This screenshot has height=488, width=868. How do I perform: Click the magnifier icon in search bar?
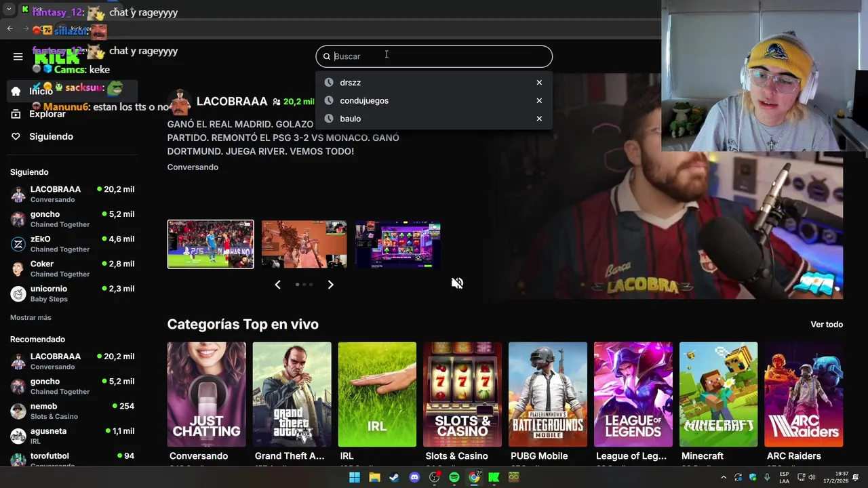(x=326, y=56)
